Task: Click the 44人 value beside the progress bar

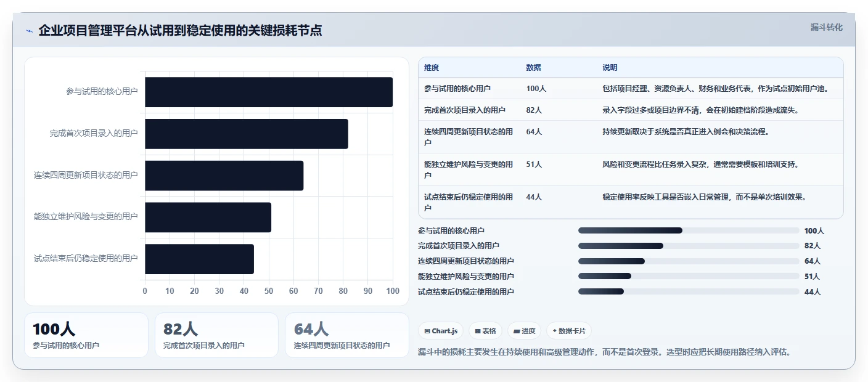Action: pos(813,292)
